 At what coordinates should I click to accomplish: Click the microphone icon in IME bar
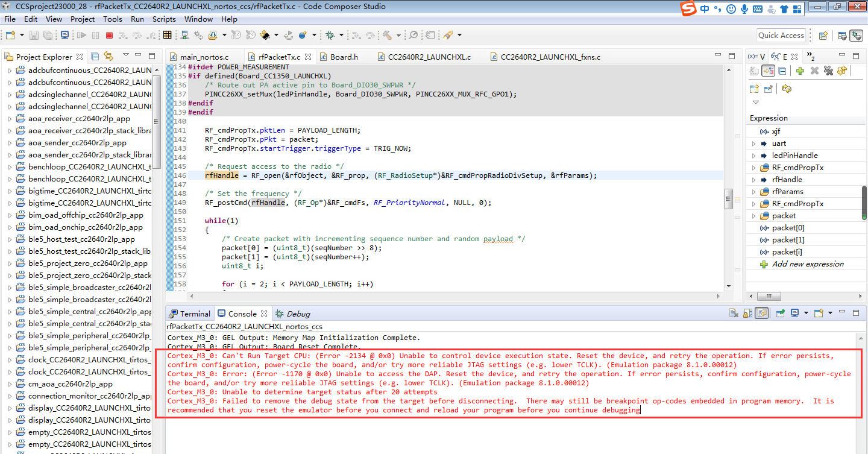(744, 9)
